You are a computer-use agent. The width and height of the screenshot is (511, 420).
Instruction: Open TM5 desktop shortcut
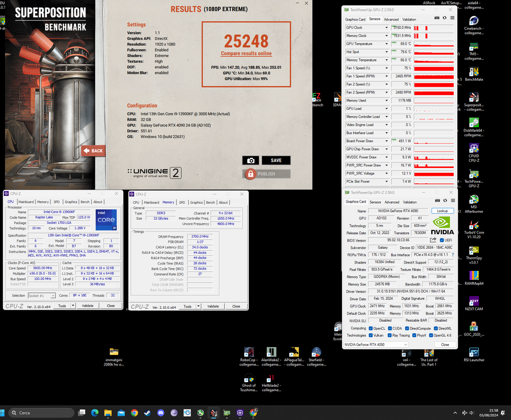(x=474, y=51)
